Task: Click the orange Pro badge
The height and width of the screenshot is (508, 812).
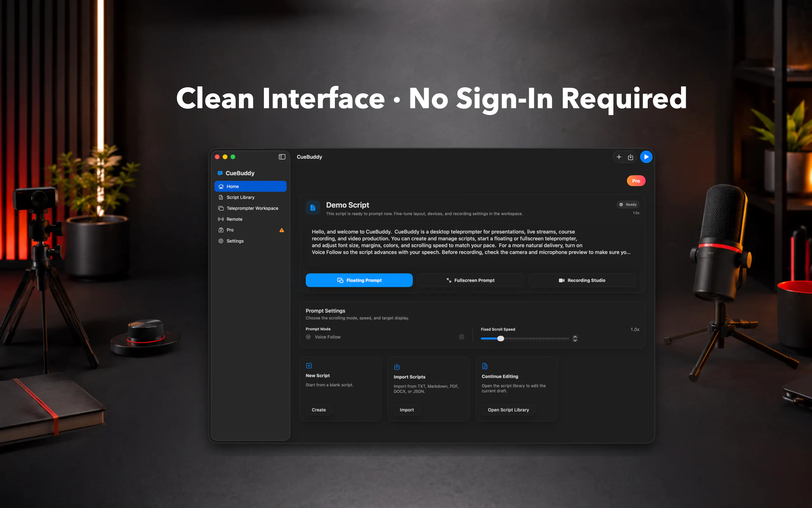Action: (636, 181)
